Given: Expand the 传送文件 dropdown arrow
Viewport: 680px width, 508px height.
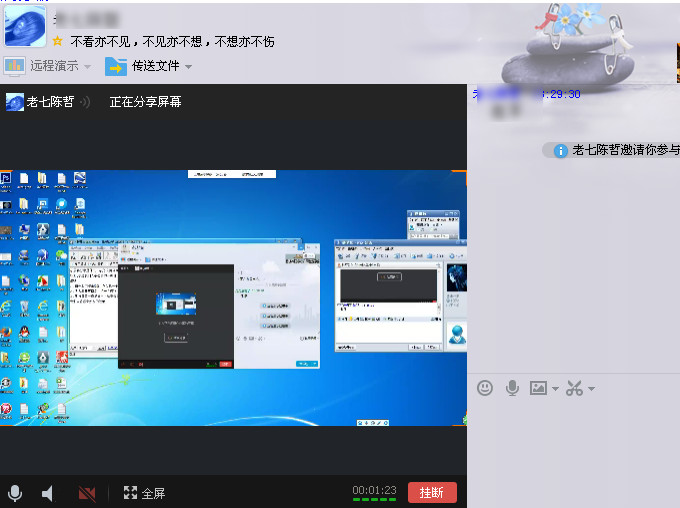Looking at the screenshot, I should click(188, 67).
